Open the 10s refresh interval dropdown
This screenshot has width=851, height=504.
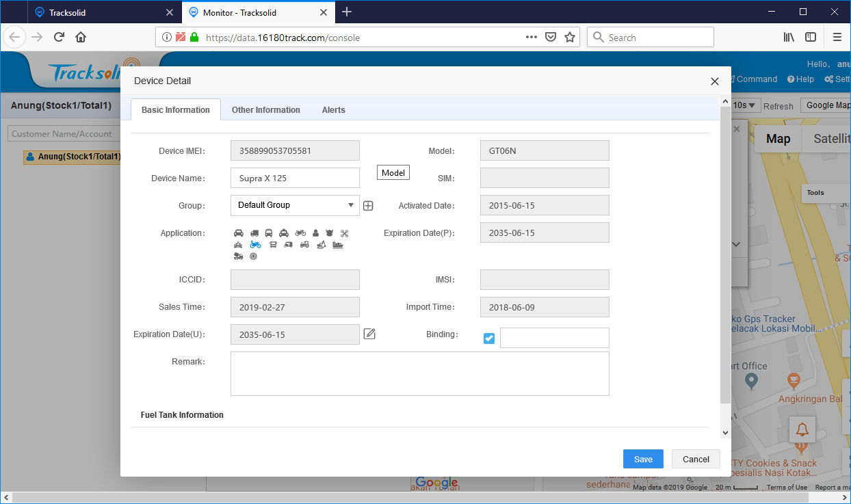click(x=743, y=105)
